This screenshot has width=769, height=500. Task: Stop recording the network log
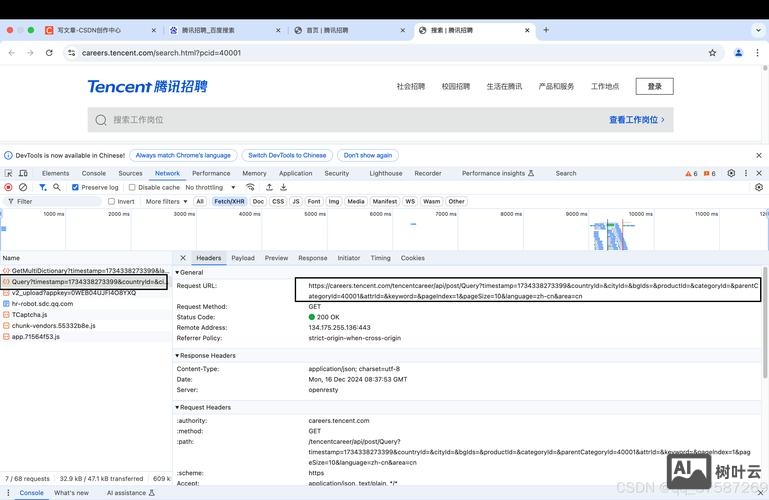pos(8,187)
